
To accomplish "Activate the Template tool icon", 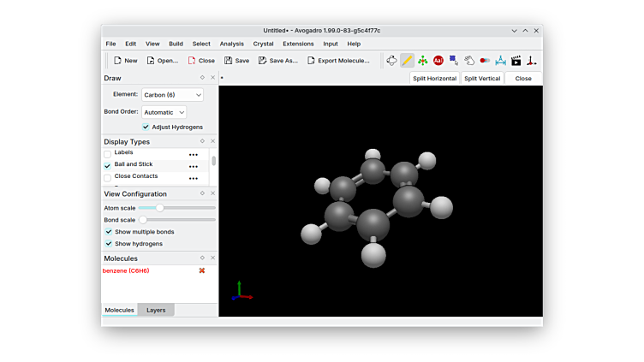I will pyautogui.click(x=422, y=61).
